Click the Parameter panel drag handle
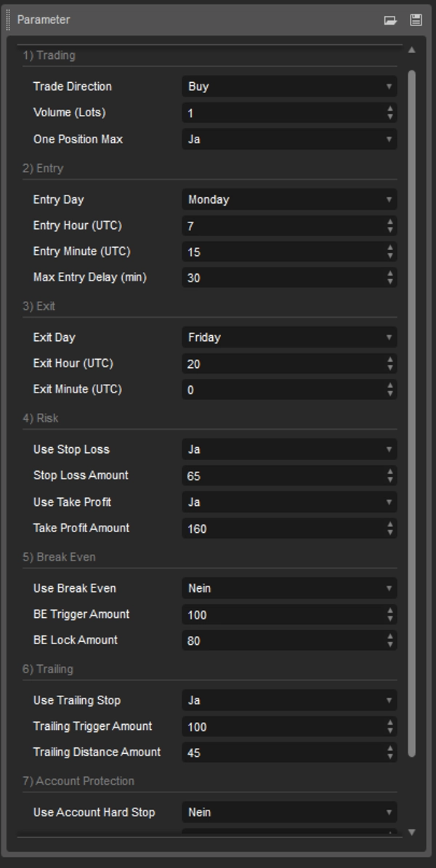The height and width of the screenshot is (868, 436). (8, 20)
